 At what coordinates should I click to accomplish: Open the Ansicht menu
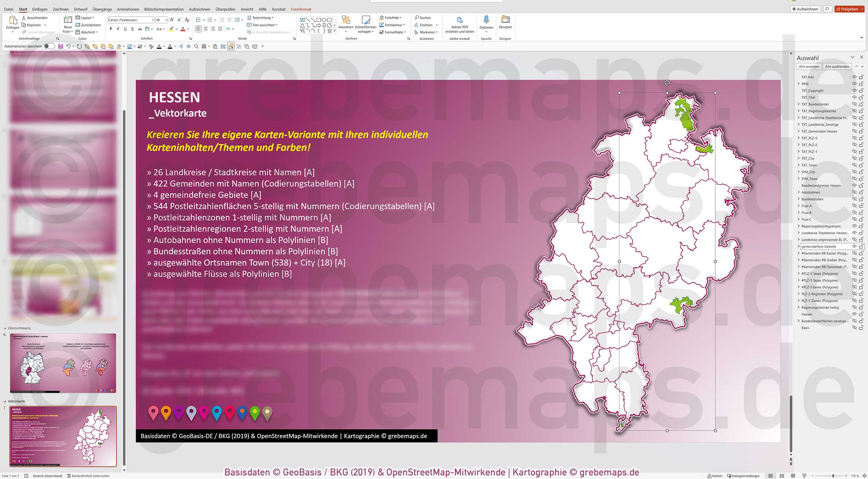[247, 9]
